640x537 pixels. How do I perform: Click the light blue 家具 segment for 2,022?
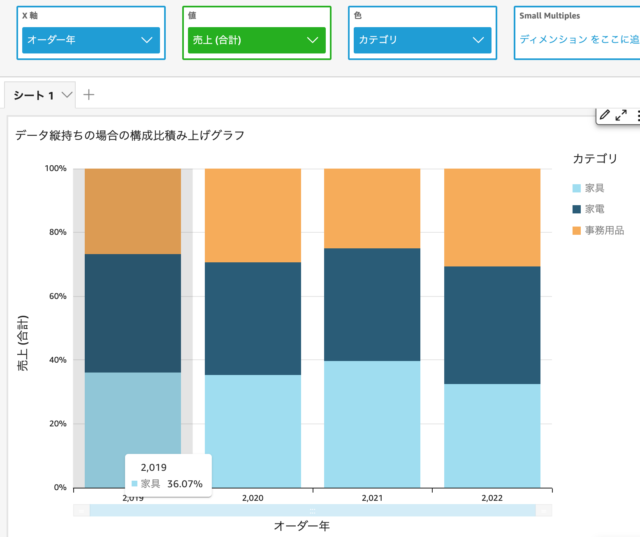tap(491, 435)
